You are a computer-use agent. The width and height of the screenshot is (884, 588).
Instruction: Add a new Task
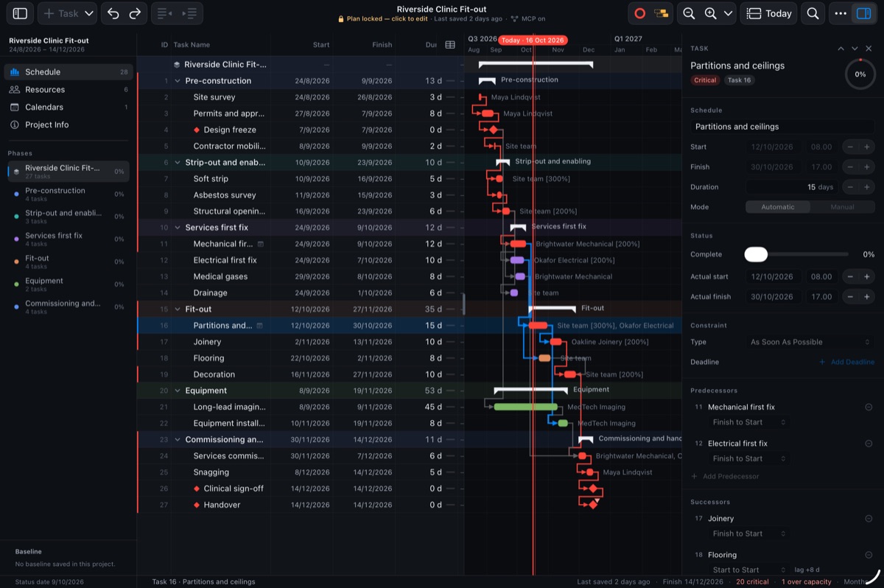62,13
